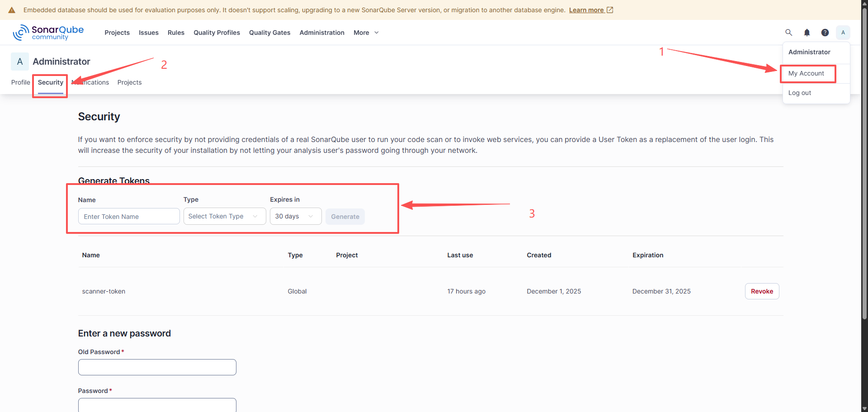Click the warning triangle in the banner
This screenshot has width=868, height=412.
11,9
